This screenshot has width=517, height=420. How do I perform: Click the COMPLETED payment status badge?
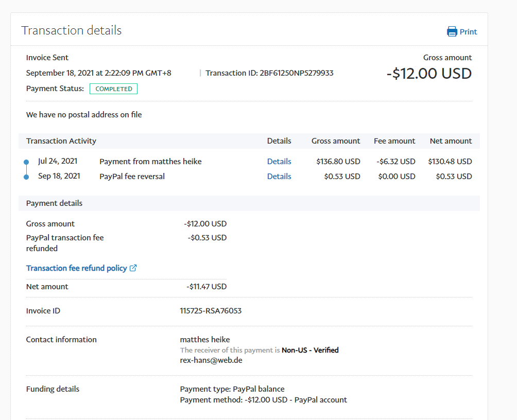tap(113, 89)
